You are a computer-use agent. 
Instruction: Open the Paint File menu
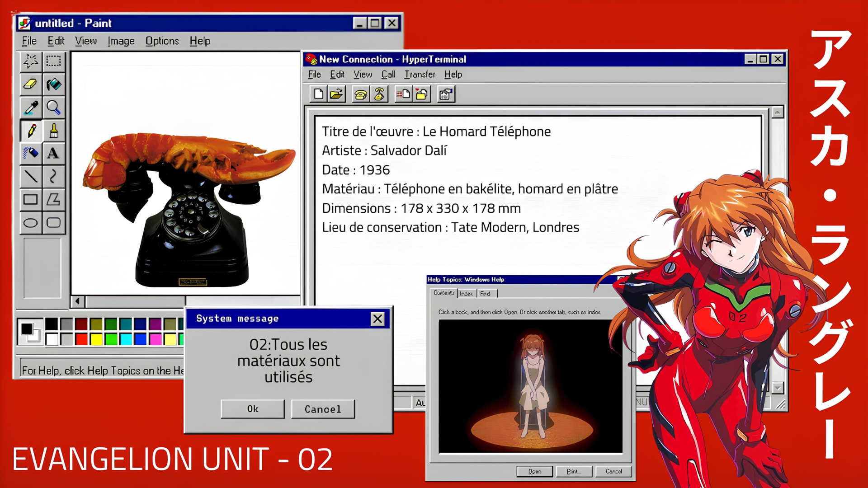click(x=29, y=41)
